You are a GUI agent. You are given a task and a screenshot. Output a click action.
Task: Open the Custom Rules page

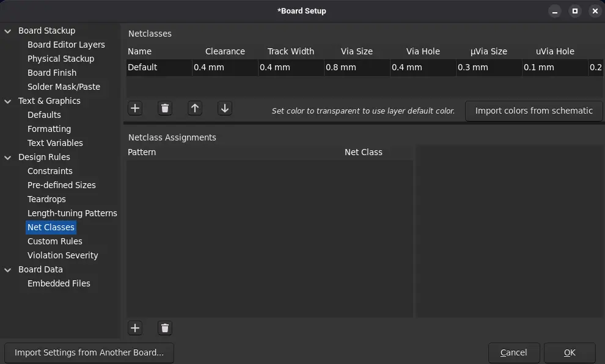pos(55,241)
